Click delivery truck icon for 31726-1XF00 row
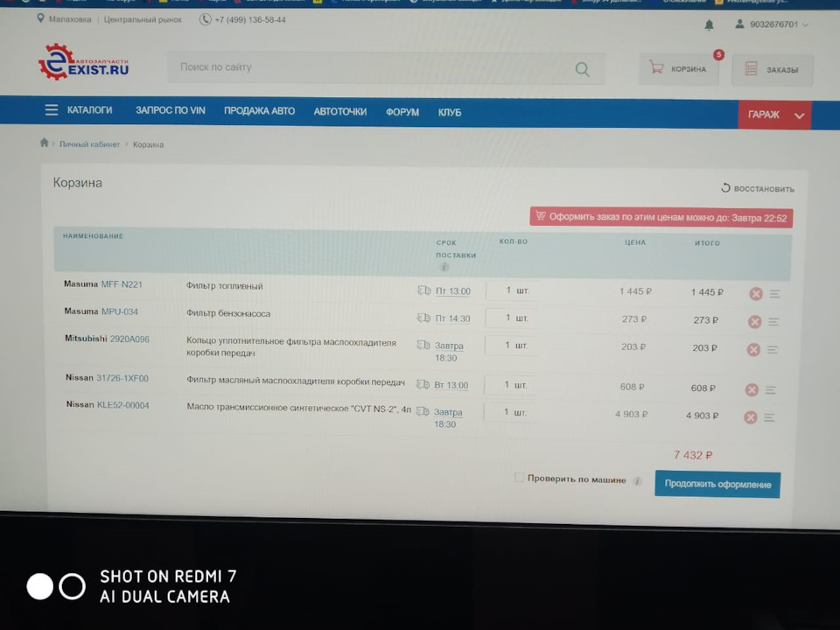 click(423, 384)
